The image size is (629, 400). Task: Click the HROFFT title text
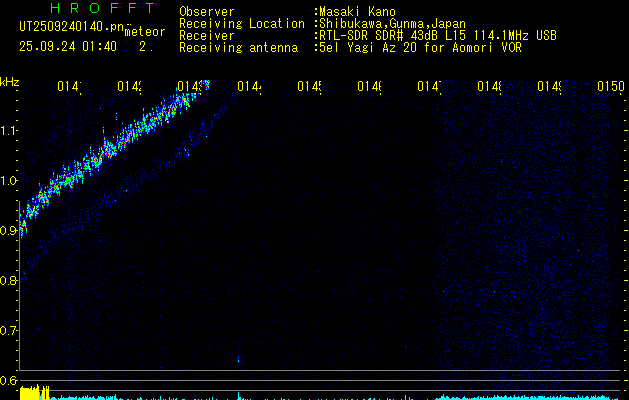click(102, 8)
